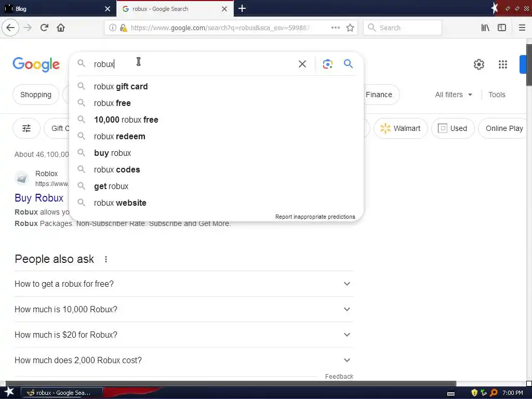Choose suggestion robux free
The height and width of the screenshot is (399, 532).
216,103
